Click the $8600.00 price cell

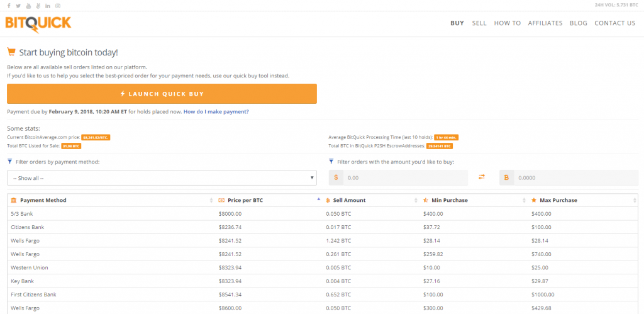point(230,308)
